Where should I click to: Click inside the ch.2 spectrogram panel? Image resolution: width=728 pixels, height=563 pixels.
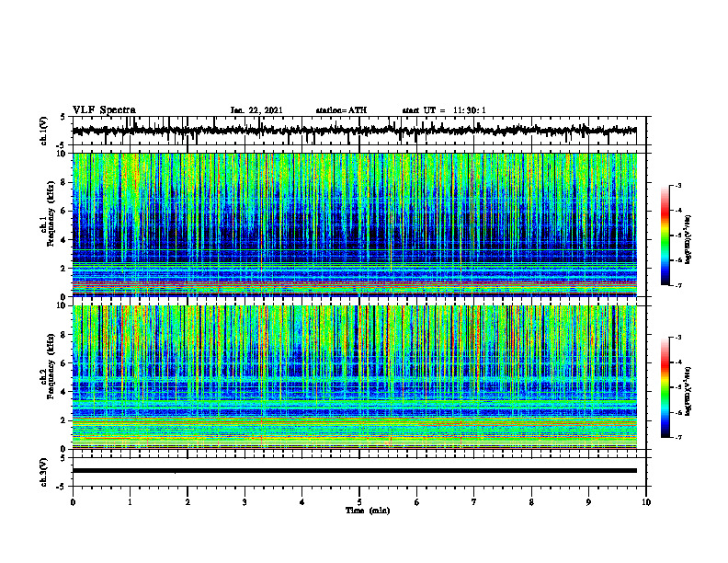tap(354, 377)
